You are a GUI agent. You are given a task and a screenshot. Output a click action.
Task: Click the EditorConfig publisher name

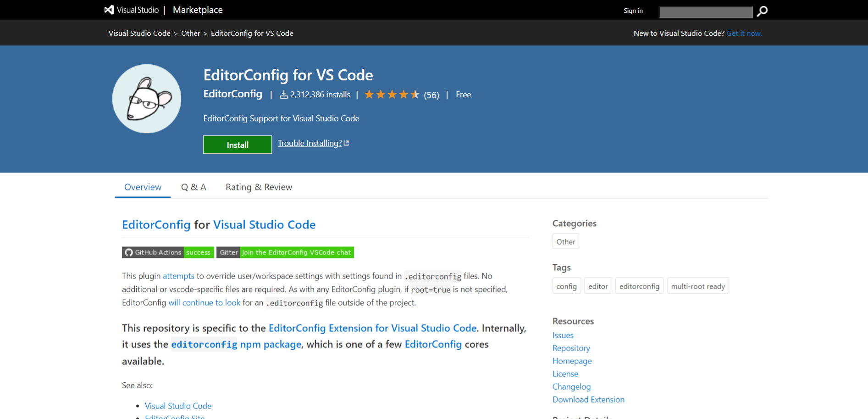(x=233, y=94)
